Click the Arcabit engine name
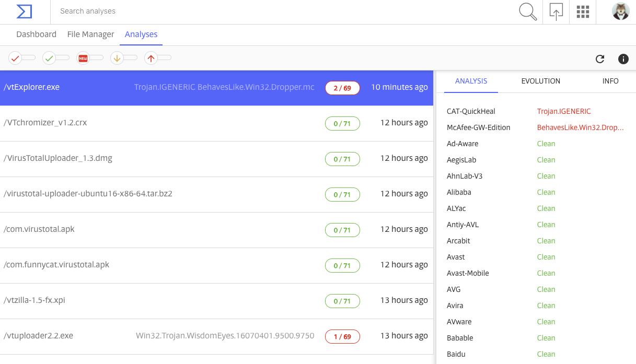This screenshot has height=364, width=636. [458, 241]
